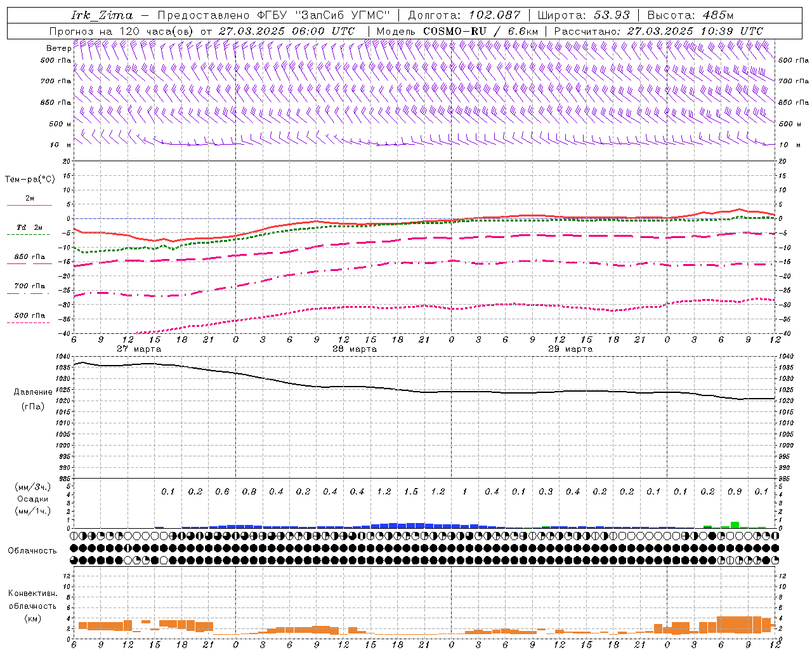The image size is (812, 650).
Task: Click the (мм/1ч.) units label
Action: (x=32, y=511)
